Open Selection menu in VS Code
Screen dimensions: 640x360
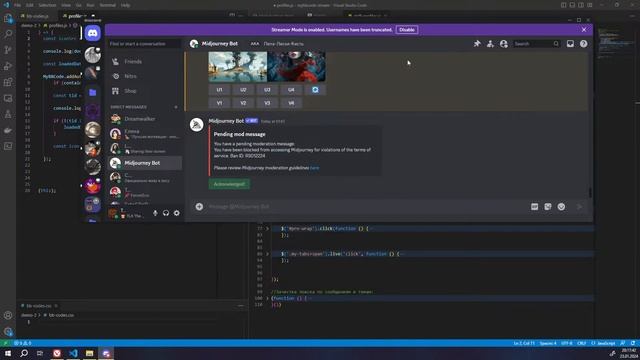point(47,5)
